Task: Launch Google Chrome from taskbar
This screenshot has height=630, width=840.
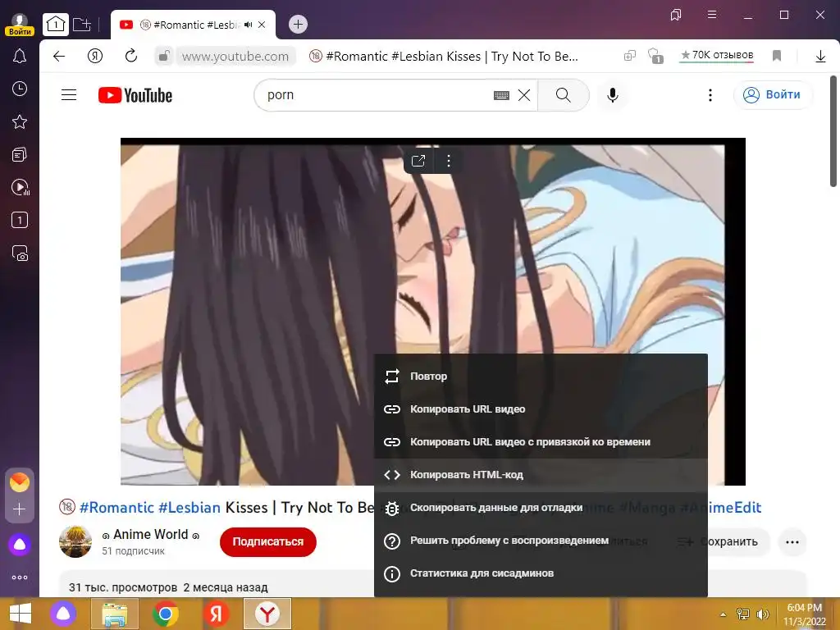Action: (x=165, y=614)
